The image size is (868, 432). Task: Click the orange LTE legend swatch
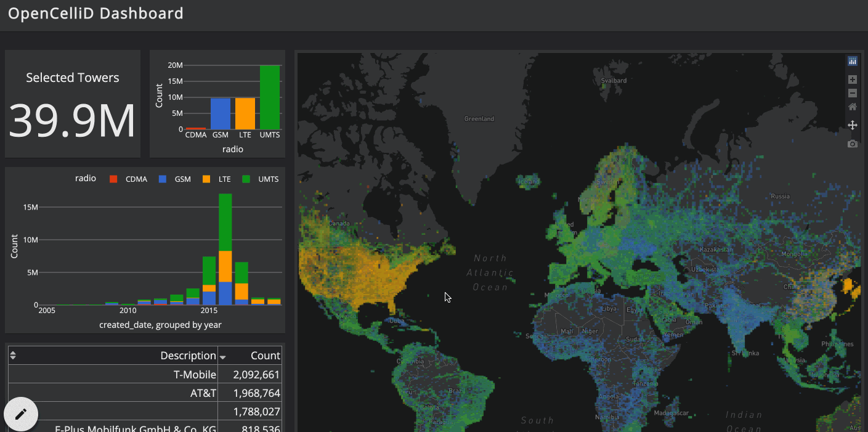pyautogui.click(x=205, y=179)
